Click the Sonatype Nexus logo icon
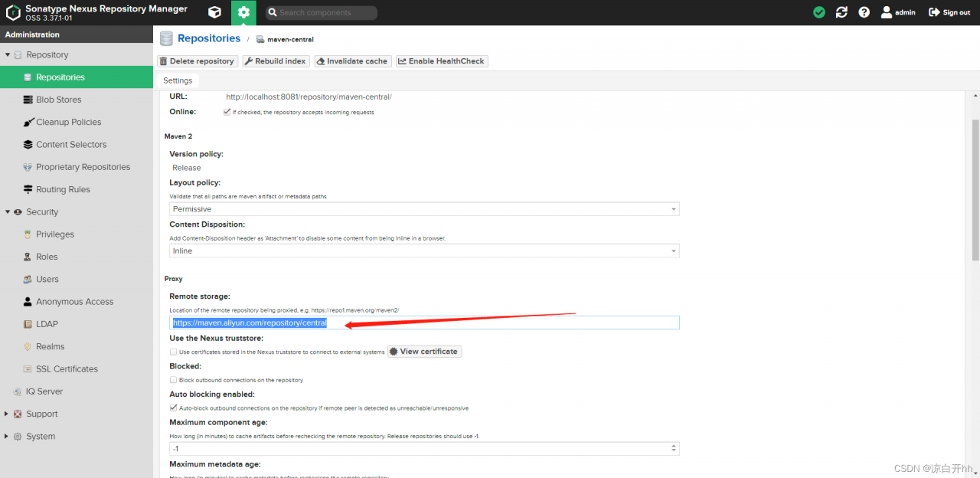 (x=13, y=12)
